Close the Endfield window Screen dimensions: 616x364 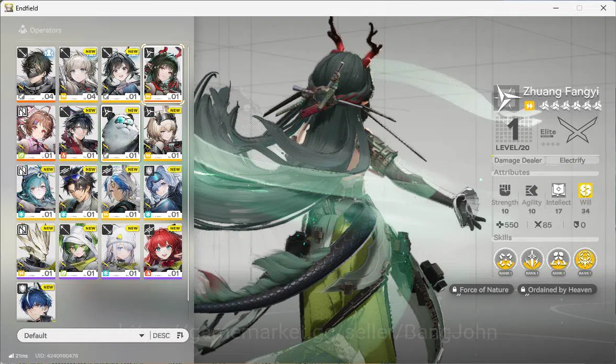pyautogui.click(x=603, y=8)
